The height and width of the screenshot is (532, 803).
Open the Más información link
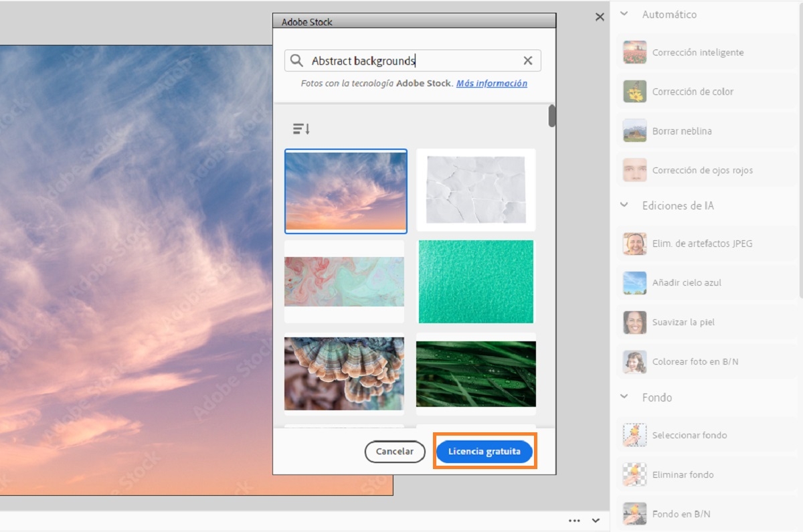click(x=492, y=83)
